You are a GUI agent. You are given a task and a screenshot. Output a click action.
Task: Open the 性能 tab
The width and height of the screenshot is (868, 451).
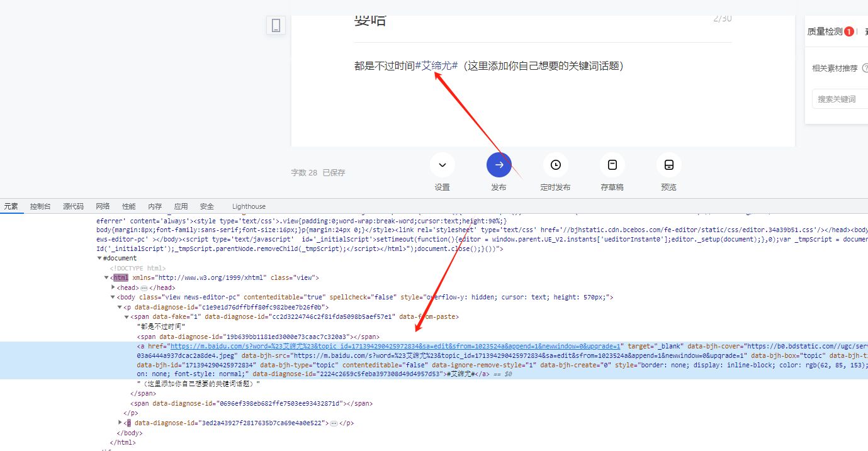(x=129, y=206)
